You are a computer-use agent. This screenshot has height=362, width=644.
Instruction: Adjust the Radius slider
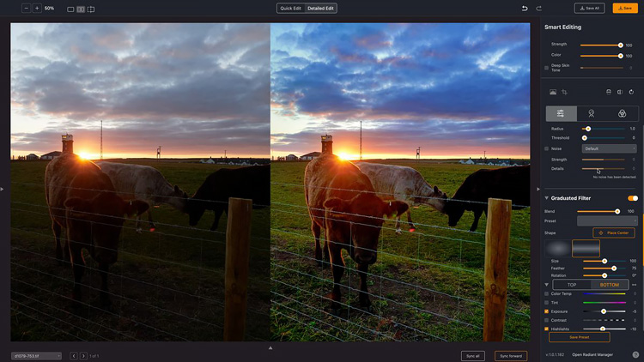point(604,129)
